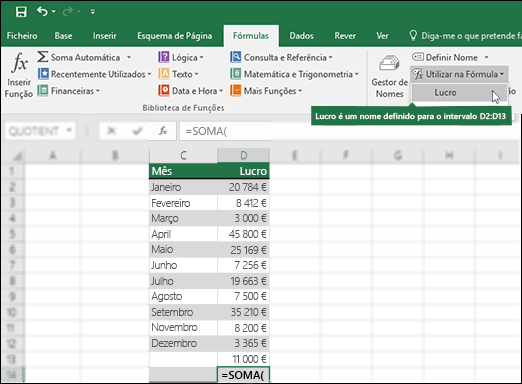Select the cell with 35 210 €
522x384 pixels.
[243, 312]
